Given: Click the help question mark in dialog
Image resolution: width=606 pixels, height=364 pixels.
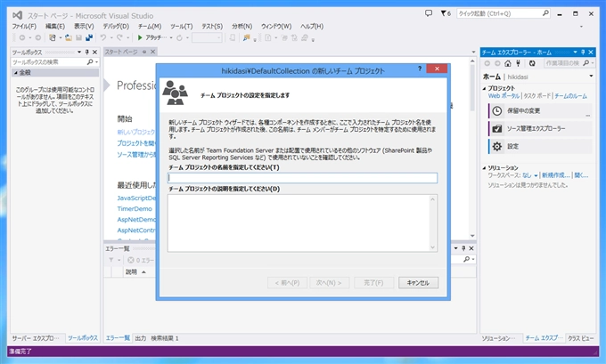Looking at the screenshot, I should tap(420, 69).
